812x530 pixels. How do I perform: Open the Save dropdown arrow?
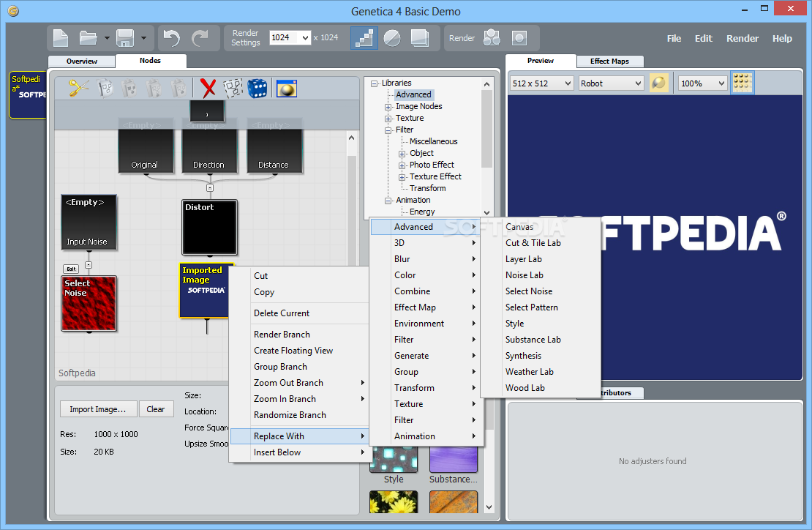coord(143,38)
